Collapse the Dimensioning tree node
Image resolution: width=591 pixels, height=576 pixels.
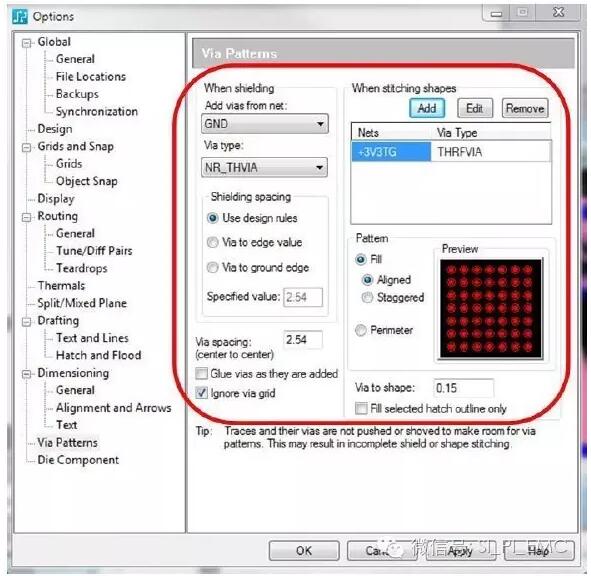(26, 374)
